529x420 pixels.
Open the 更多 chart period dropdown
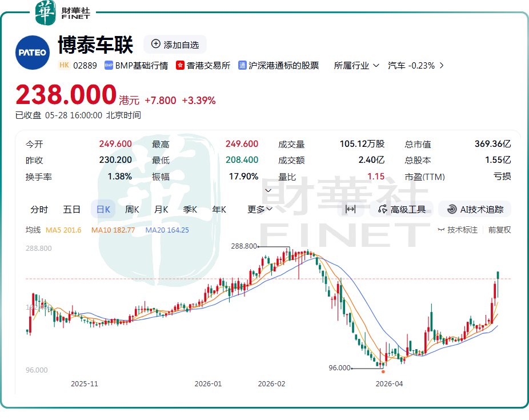click(x=259, y=210)
